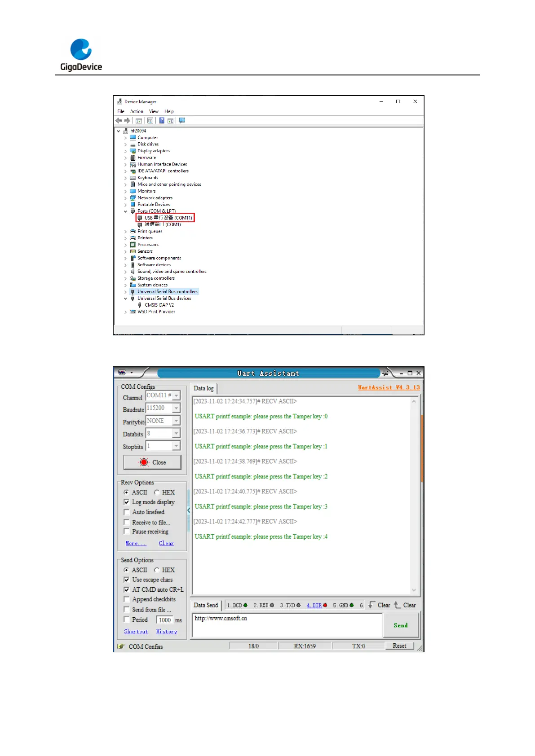Open the UartAssist V4.3.13 link

coord(389,387)
